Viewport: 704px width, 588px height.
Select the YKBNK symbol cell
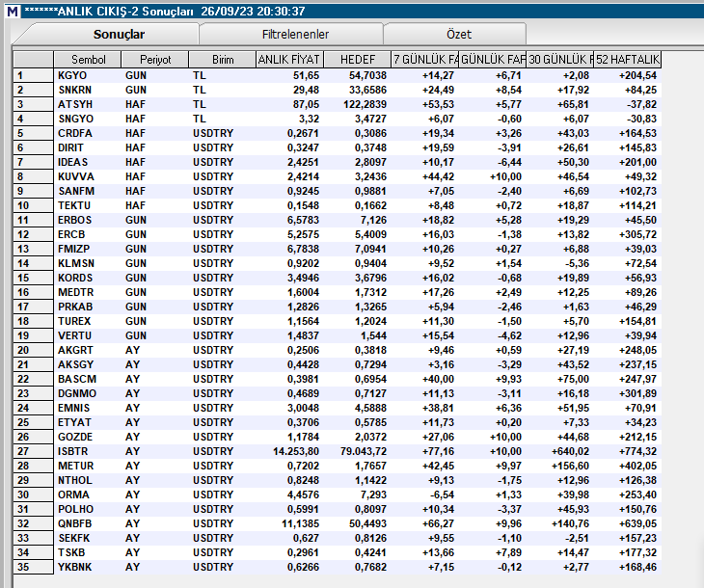coord(88,567)
